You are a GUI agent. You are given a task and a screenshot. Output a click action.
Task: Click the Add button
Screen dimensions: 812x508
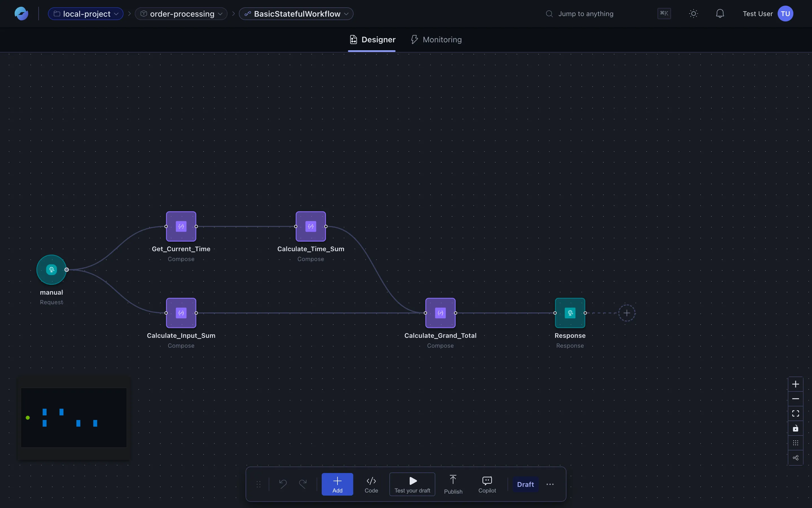(x=337, y=484)
